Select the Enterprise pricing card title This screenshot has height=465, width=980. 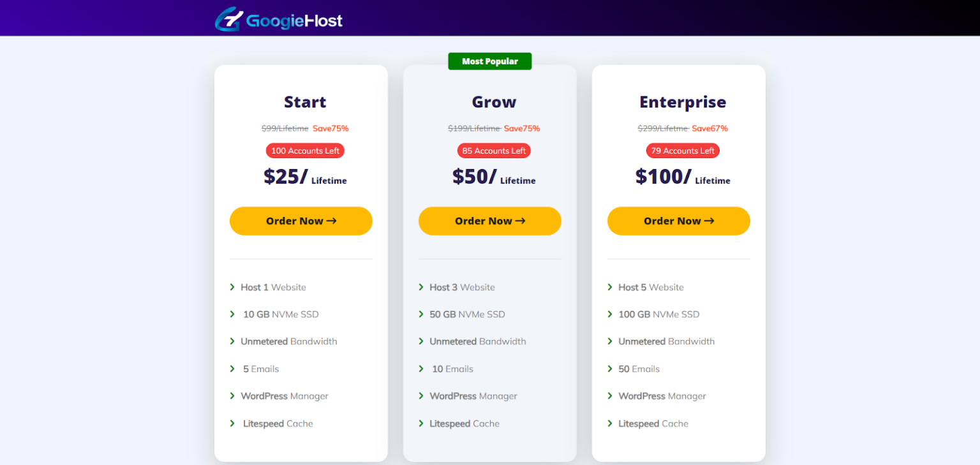tap(683, 101)
